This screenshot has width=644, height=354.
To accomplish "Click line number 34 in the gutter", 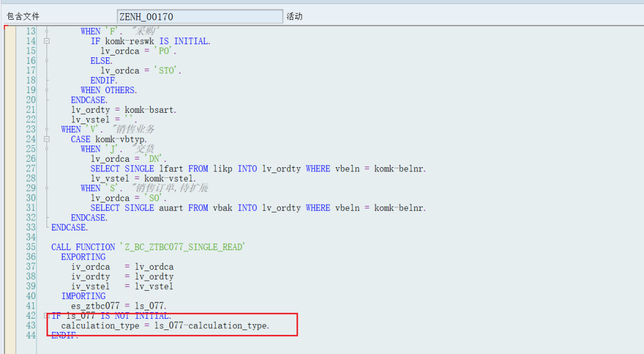I will point(31,237).
